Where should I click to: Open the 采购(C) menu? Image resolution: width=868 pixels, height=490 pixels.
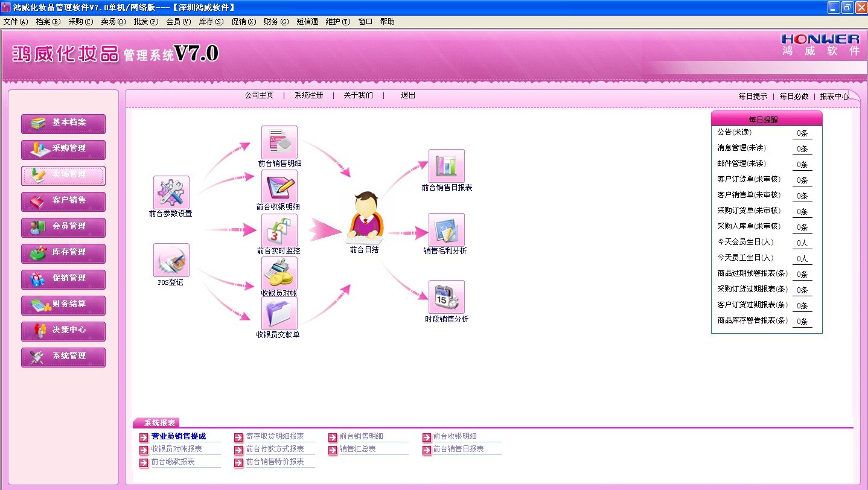(x=80, y=22)
